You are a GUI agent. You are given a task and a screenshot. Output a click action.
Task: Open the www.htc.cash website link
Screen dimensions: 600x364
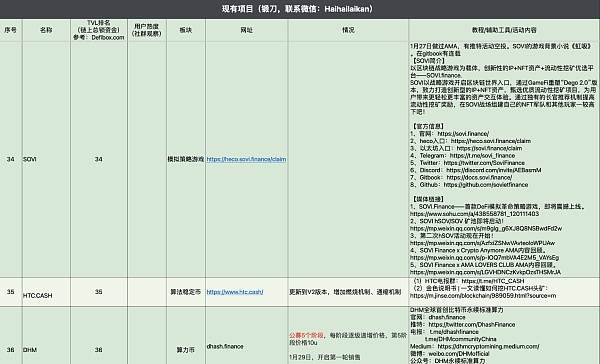(235, 292)
